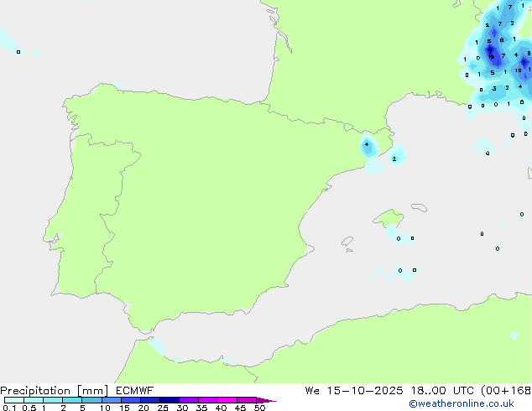
Task: Click the "25" legend scale label
Action: [163, 408]
